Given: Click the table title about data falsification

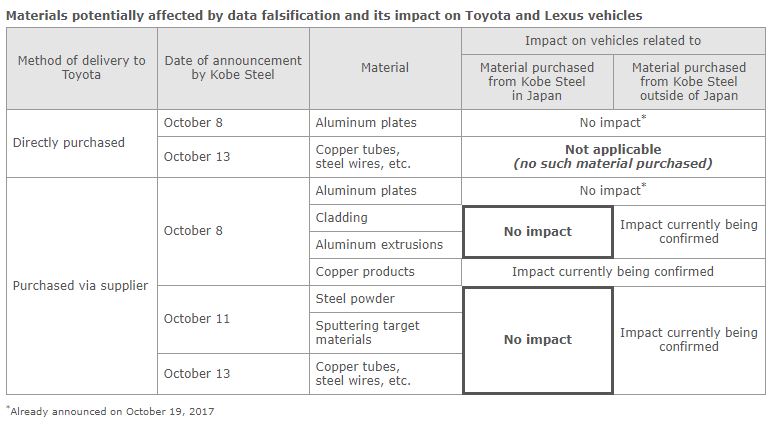Looking at the screenshot, I should pos(324,16).
